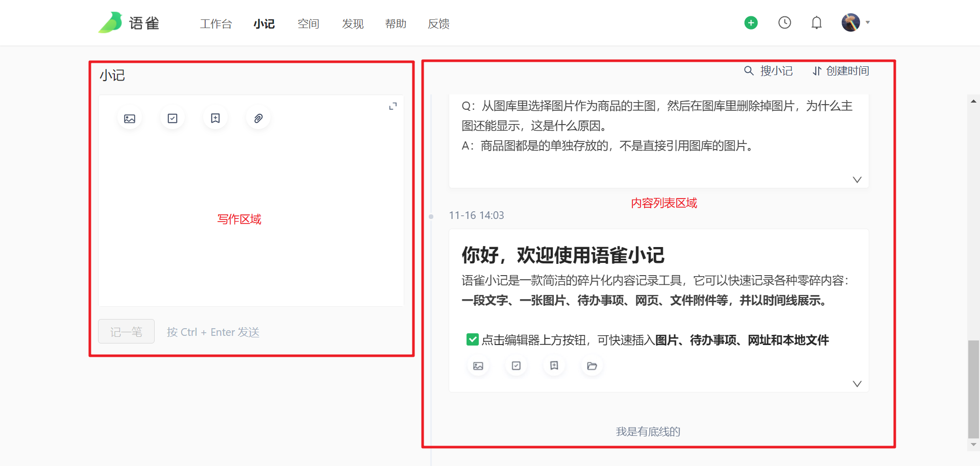Viewport: 980px width, 466px height.
Task: Open the 空间 navigation tab
Action: pyautogui.click(x=308, y=24)
